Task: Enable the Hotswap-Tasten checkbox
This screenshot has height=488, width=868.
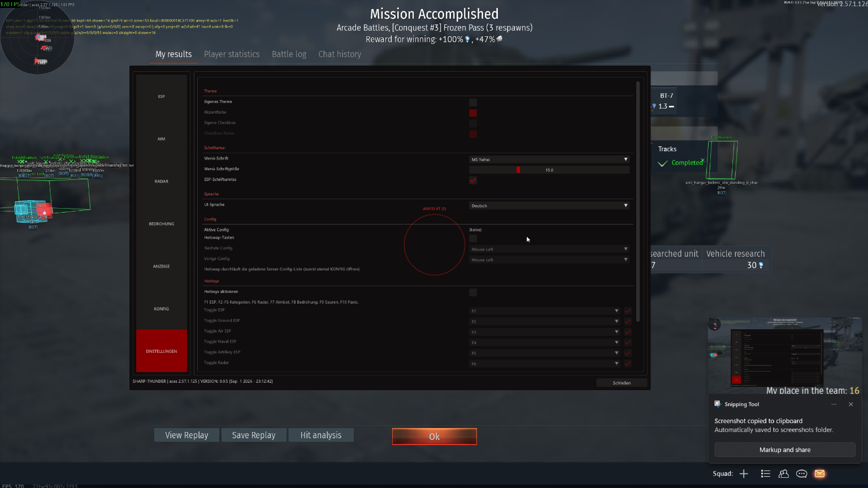Action: (x=473, y=238)
